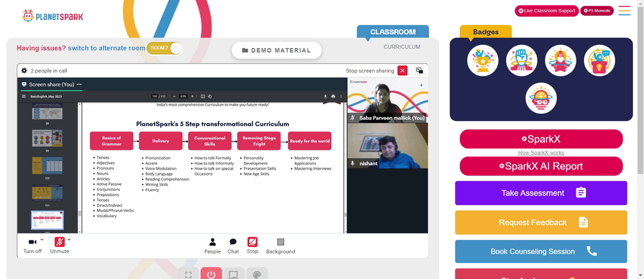The width and height of the screenshot is (644, 279).
Task: Click Book Counseling Session button
Action: (x=541, y=251)
